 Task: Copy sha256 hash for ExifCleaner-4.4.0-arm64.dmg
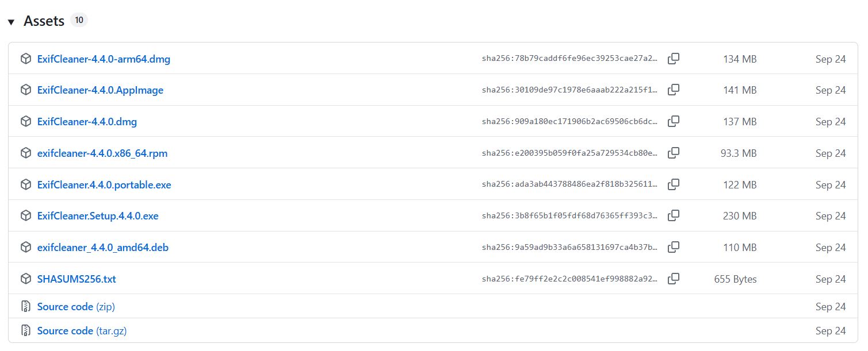tap(674, 59)
